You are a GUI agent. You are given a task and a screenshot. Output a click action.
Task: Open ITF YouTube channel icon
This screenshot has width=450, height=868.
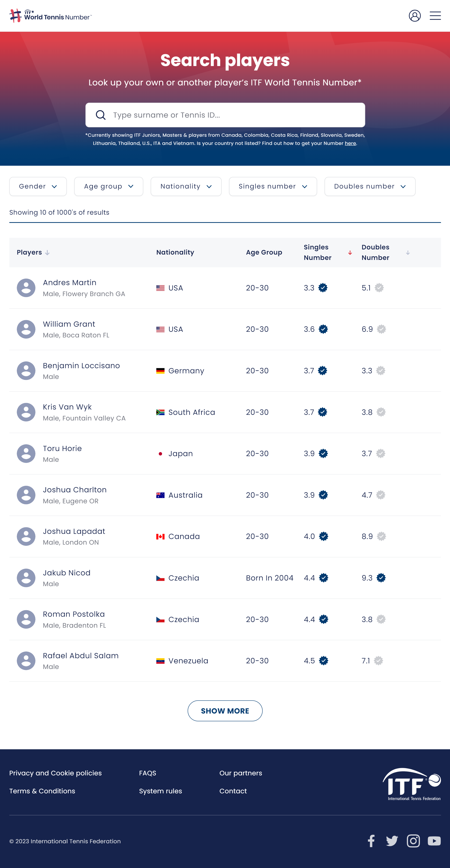click(x=434, y=841)
